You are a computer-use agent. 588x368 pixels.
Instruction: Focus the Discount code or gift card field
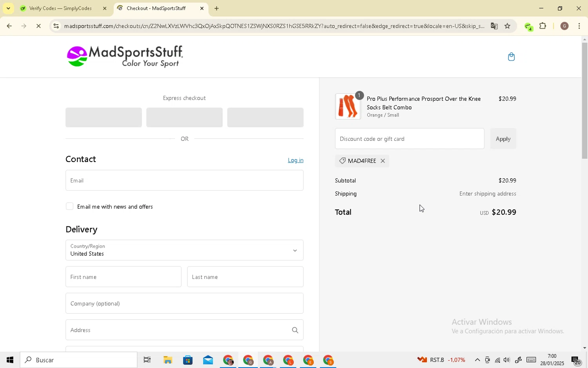click(410, 138)
